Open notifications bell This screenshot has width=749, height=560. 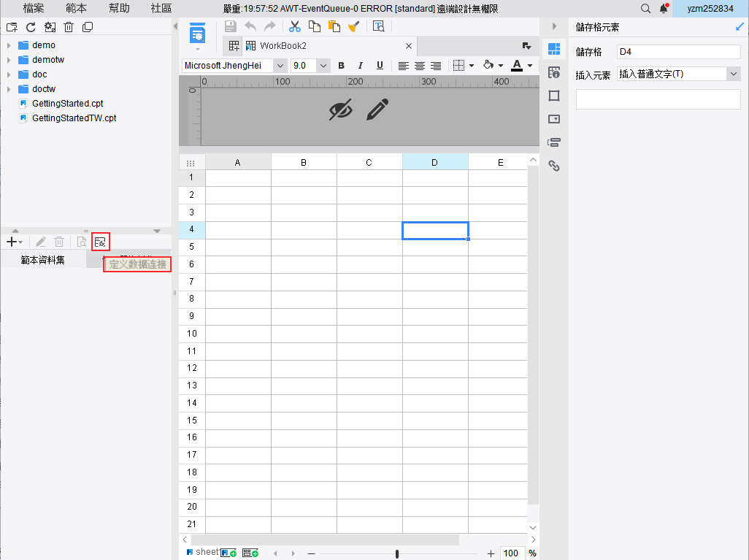[x=664, y=9]
